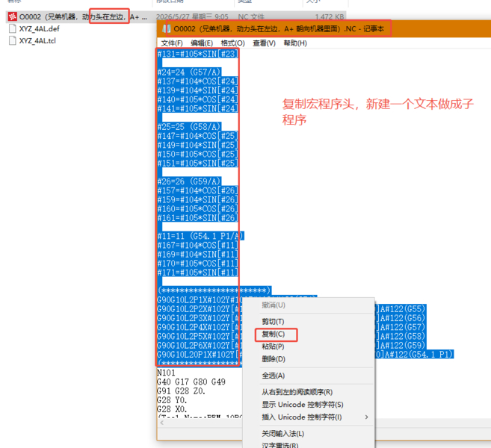
Task: Choose 复制(C) from the context menu
Action: [273, 334]
